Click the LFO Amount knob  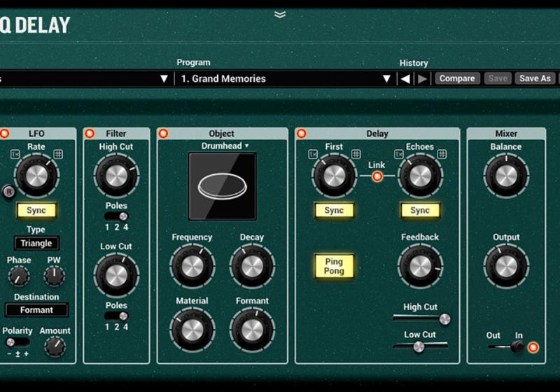(x=55, y=346)
